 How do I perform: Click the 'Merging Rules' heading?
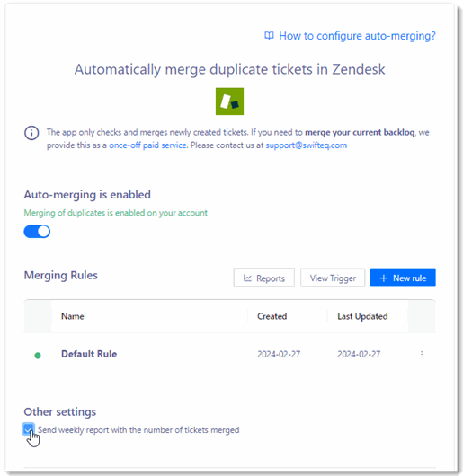(x=61, y=275)
